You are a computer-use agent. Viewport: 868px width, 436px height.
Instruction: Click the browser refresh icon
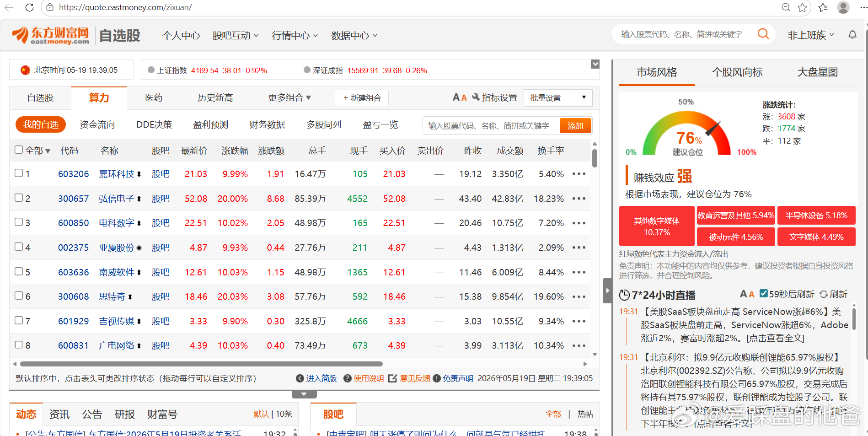point(30,7)
